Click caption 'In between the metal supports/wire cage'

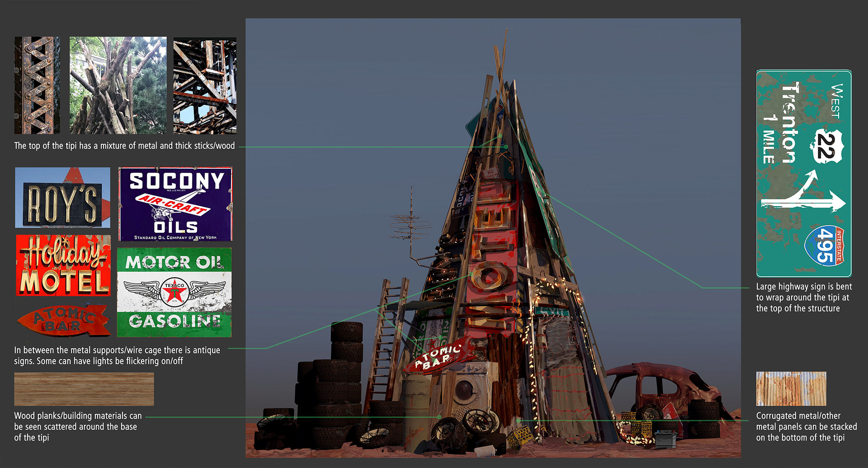(x=117, y=355)
